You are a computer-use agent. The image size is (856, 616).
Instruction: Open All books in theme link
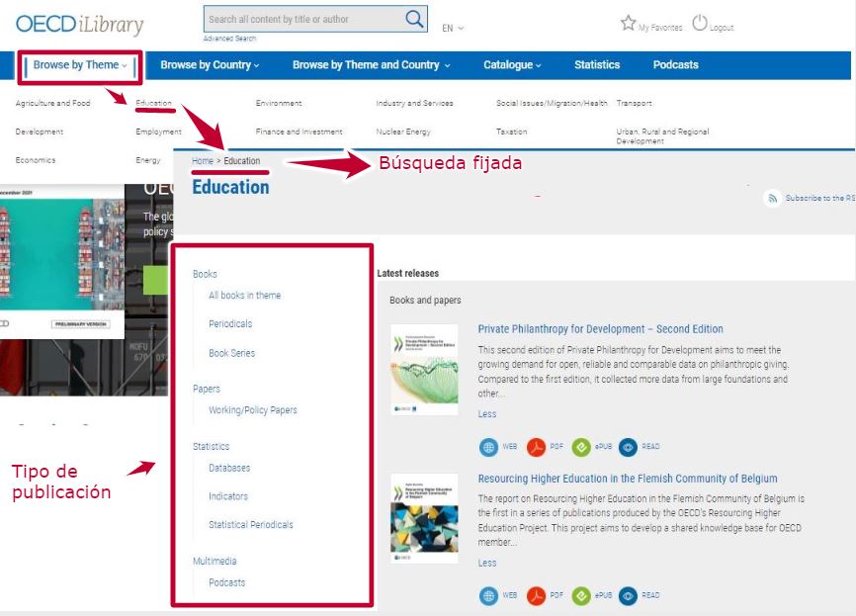pyautogui.click(x=244, y=296)
